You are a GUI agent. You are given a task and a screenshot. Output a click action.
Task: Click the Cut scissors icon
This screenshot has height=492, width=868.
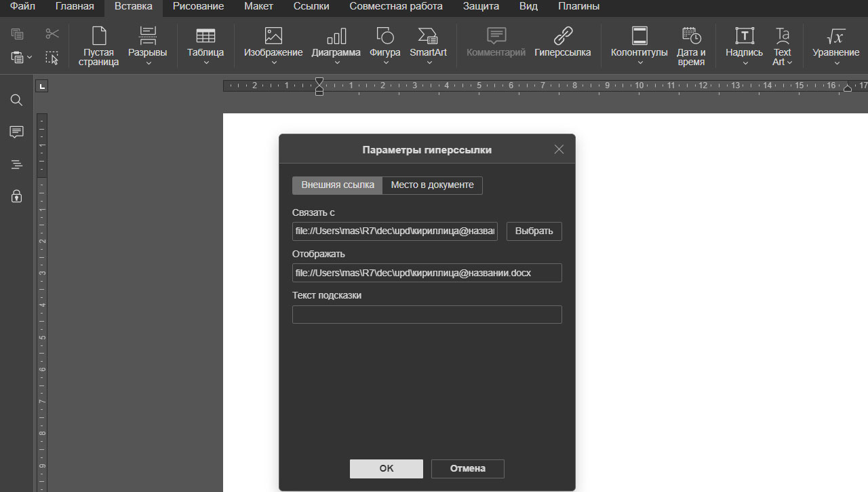point(52,34)
